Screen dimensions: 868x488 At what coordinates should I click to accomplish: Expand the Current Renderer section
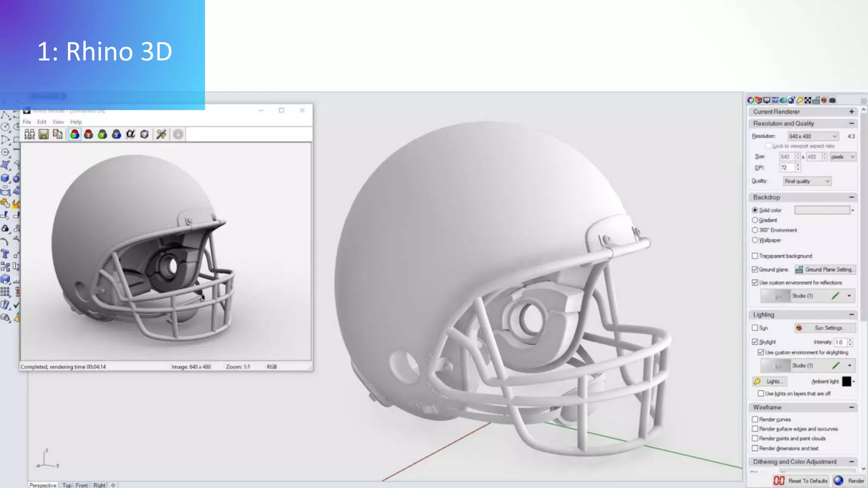coord(851,112)
